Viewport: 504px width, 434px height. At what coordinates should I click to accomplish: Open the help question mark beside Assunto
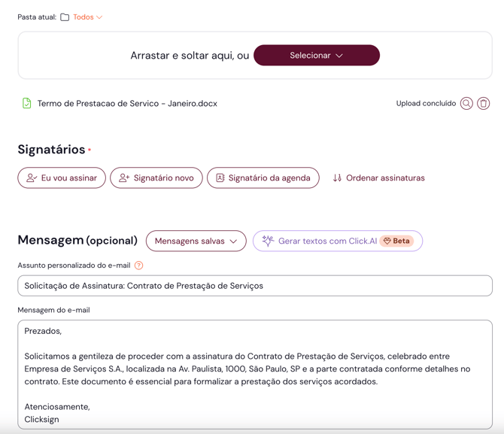139,266
